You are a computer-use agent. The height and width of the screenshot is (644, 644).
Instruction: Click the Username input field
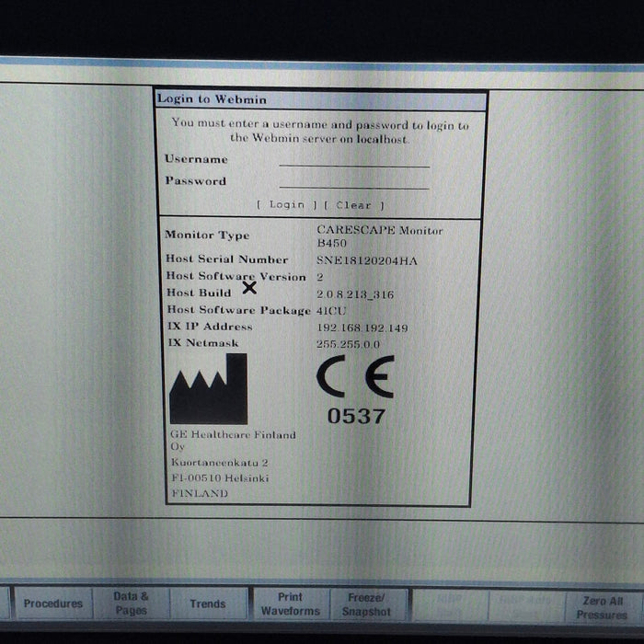pyautogui.click(x=354, y=161)
